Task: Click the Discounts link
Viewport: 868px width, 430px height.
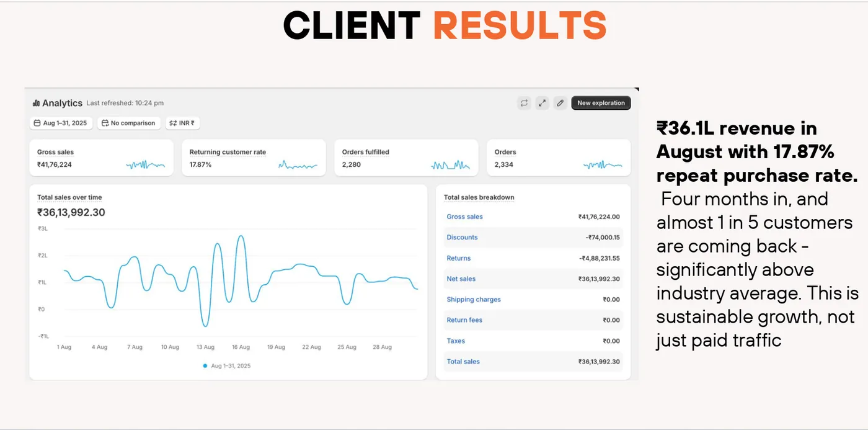Action: (x=462, y=237)
